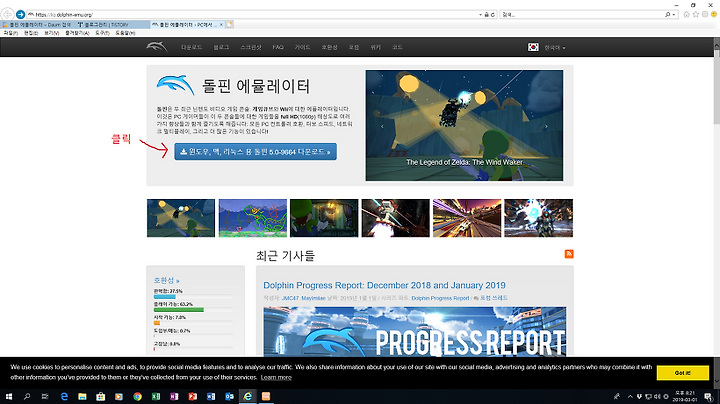Open OneNote from the taskbar
Viewport: 720px width, 404px height.
point(174,396)
